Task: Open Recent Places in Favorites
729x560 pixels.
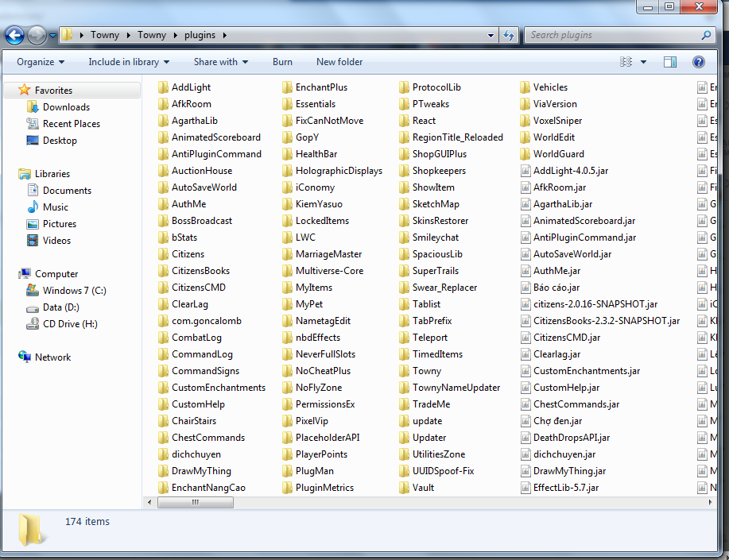Action: 71,124
